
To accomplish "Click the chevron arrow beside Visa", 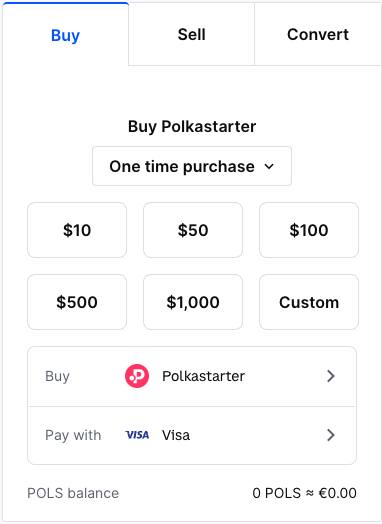I will click(x=331, y=435).
